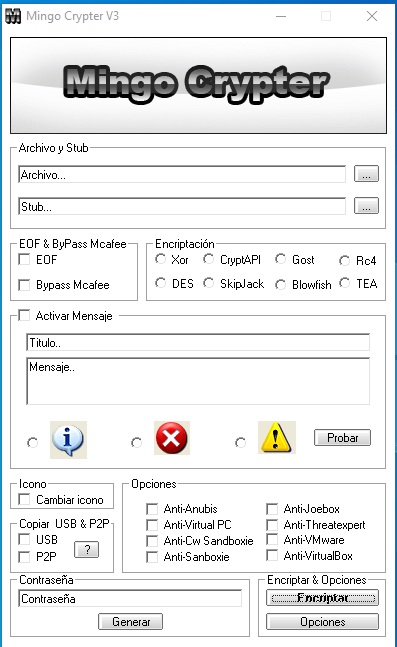The height and width of the screenshot is (647, 397).
Task: Select the Gost encryption option
Action: click(x=281, y=259)
